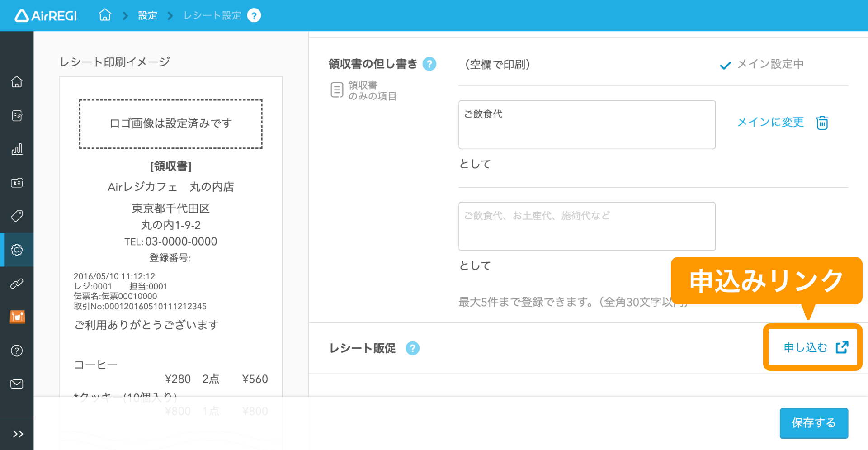Click 保存する button
The image size is (868, 450).
click(x=814, y=423)
